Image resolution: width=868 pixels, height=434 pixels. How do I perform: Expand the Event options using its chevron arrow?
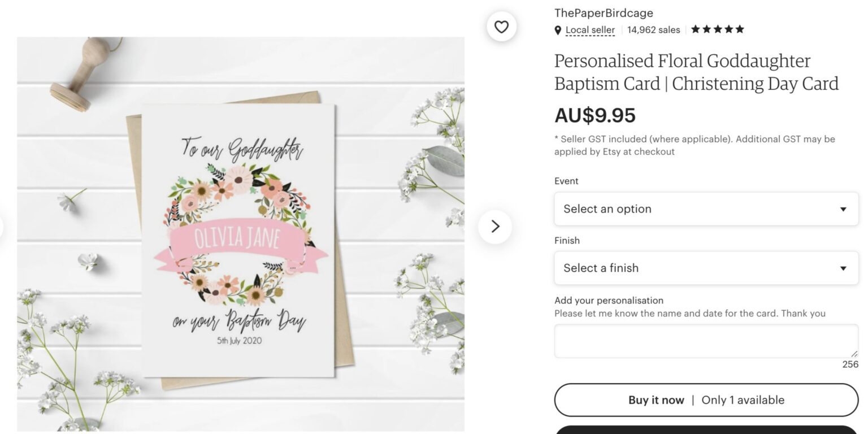pos(843,209)
